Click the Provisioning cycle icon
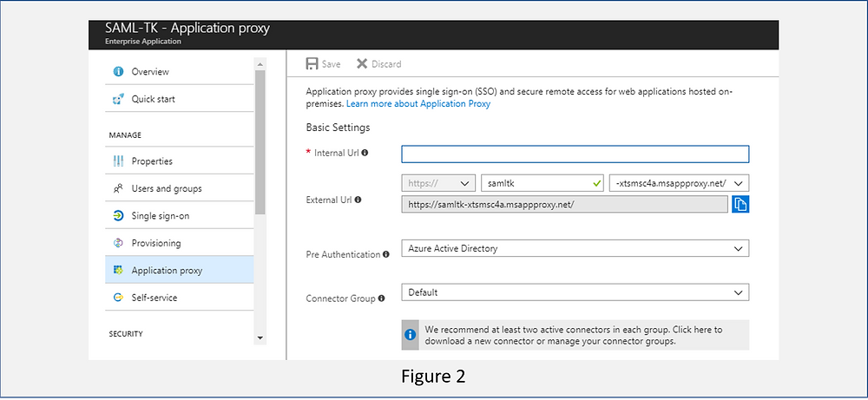868x400 pixels. [x=117, y=243]
